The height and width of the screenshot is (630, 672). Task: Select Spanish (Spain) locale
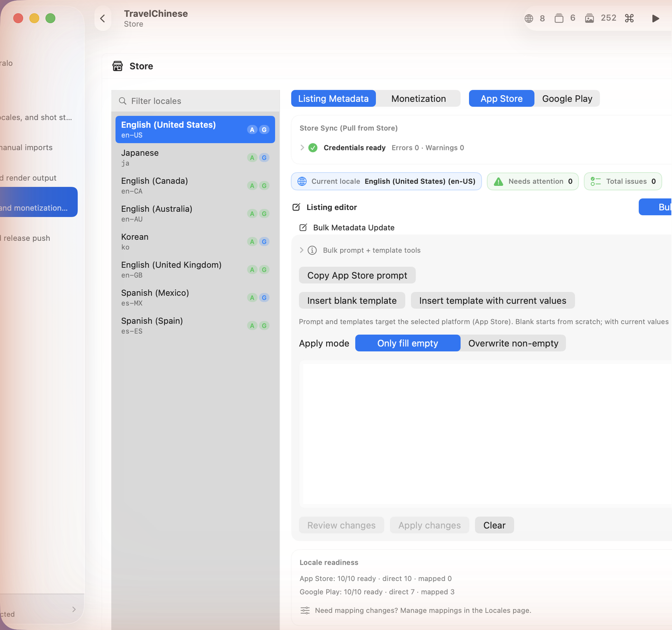point(195,325)
